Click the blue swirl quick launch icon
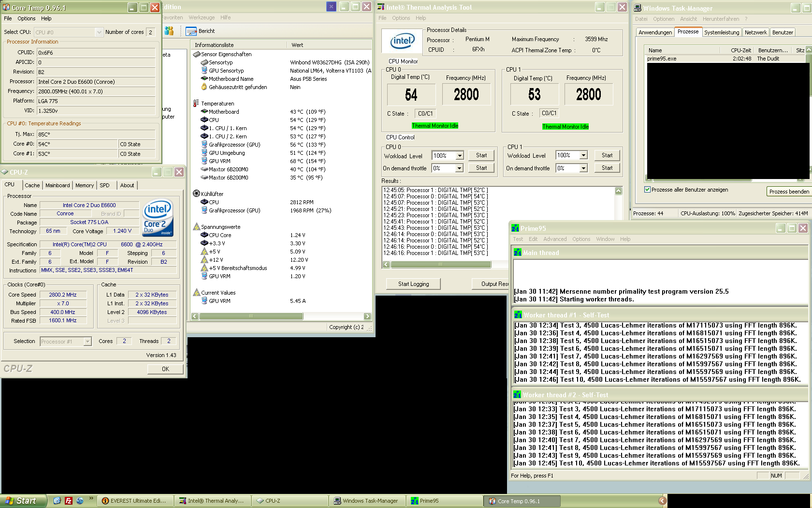This screenshot has width=812, height=508. (x=80, y=501)
